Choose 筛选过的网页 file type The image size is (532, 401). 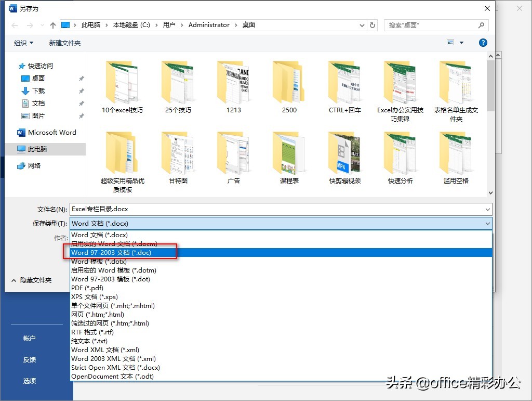pyautogui.click(x=281, y=324)
